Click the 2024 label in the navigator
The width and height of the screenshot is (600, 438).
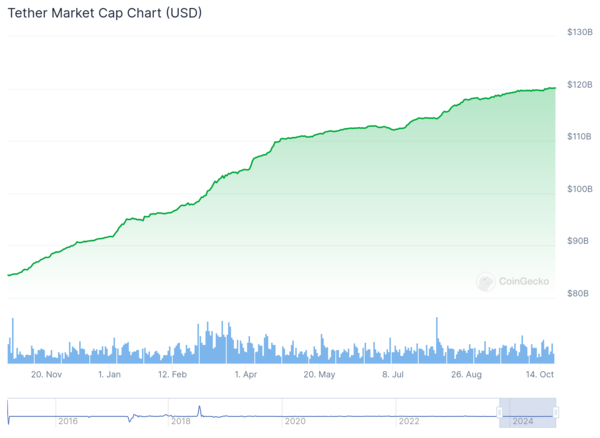pos(522,422)
